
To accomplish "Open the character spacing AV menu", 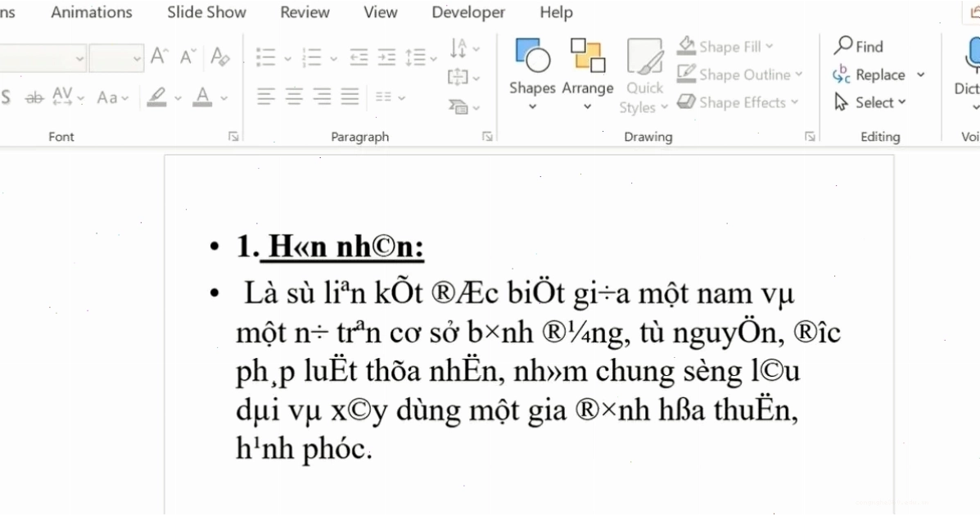I will click(x=67, y=97).
